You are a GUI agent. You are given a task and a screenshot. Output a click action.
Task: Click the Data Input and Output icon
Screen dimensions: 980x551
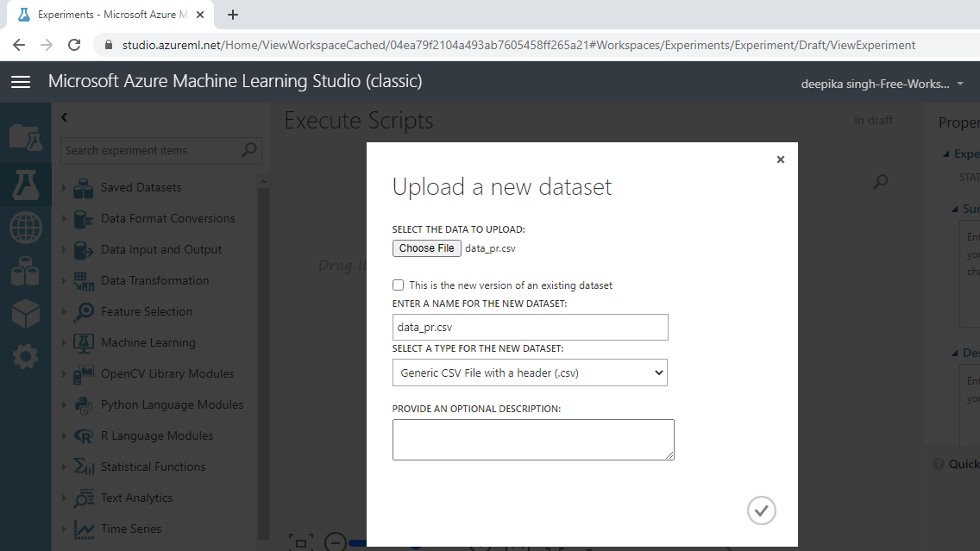83,250
